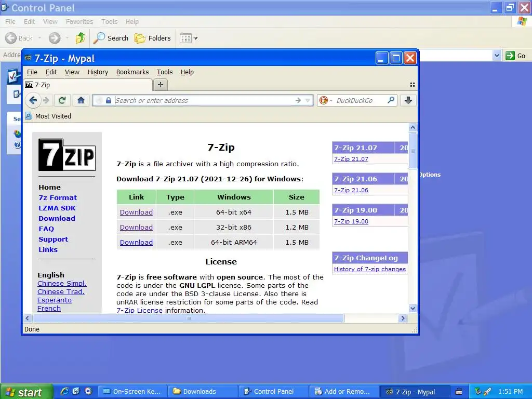This screenshot has height=399, width=532.
Task: Click the horizontal scrollbar left arrow
Action: [28, 318]
